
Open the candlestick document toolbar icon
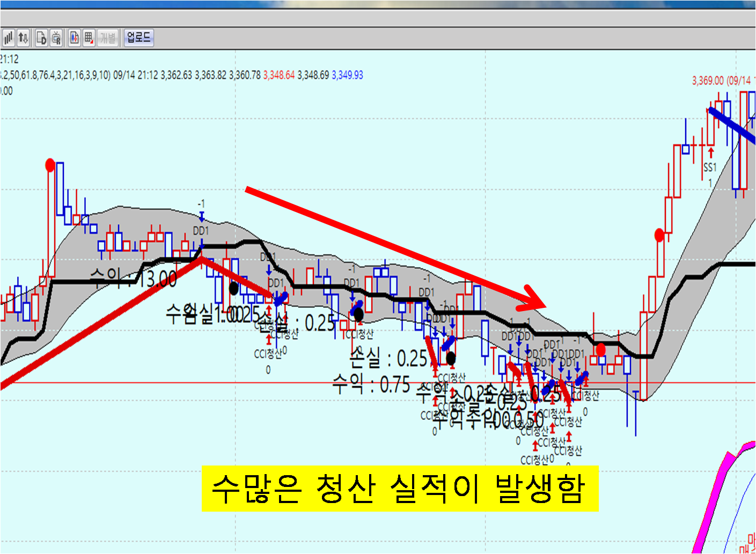coord(74,38)
